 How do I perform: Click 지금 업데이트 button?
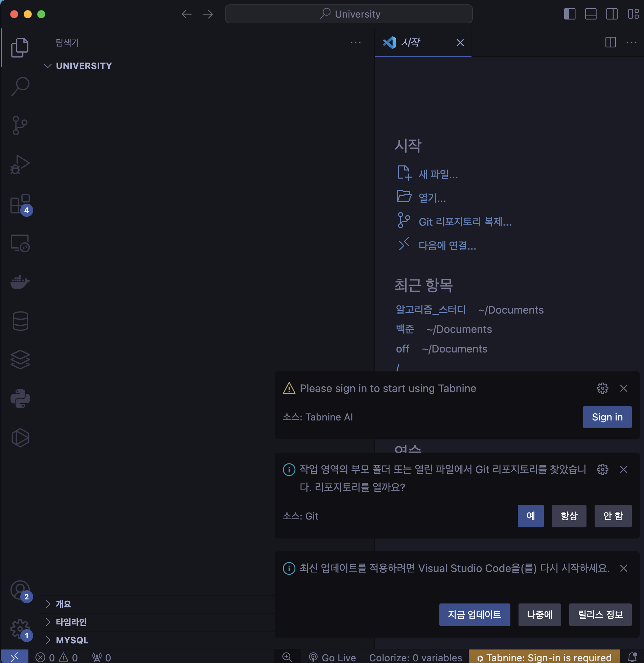pos(475,615)
